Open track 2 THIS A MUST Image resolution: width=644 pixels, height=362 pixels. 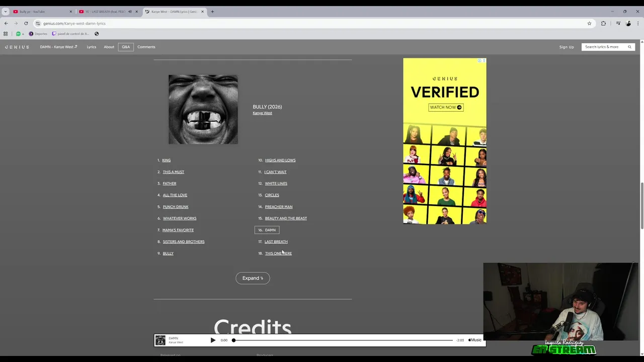[174, 172]
